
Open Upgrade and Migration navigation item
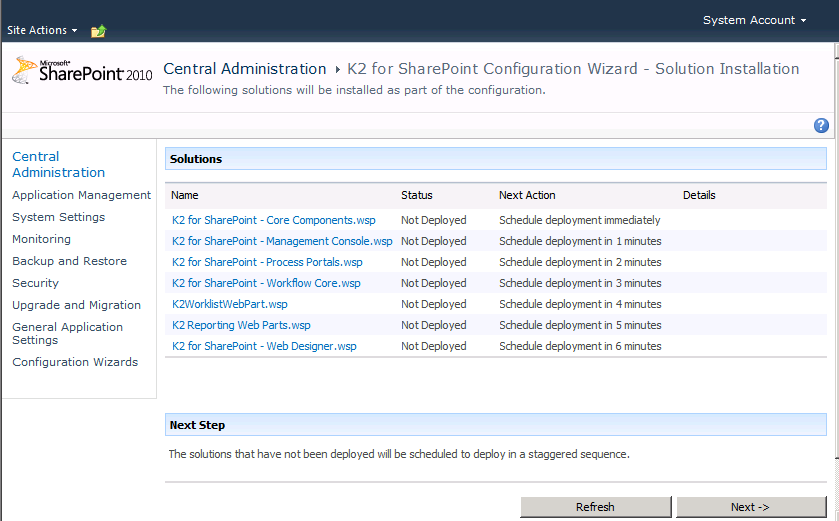(77, 305)
